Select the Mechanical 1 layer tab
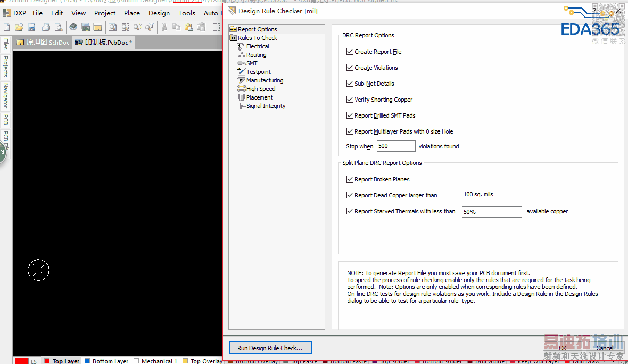The image size is (628, 364). click(155, 361)
